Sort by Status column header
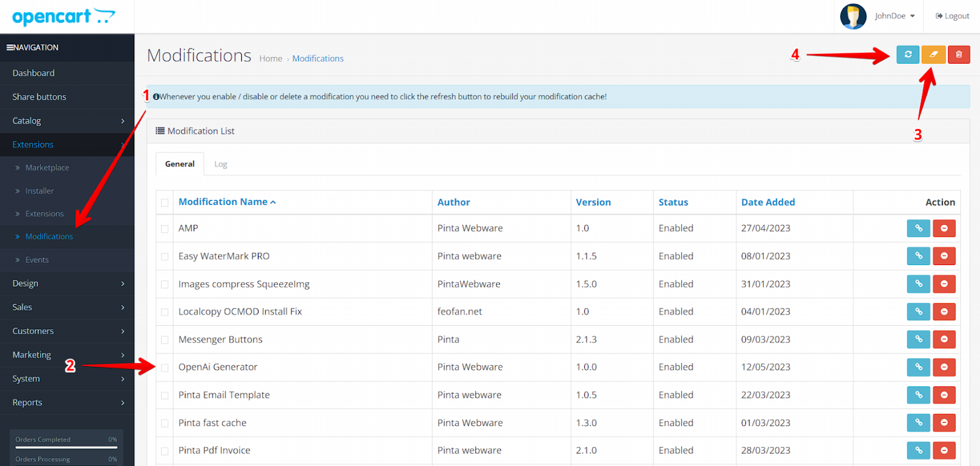The width and height of the screenshot is (980, 466). pos(673,202)
